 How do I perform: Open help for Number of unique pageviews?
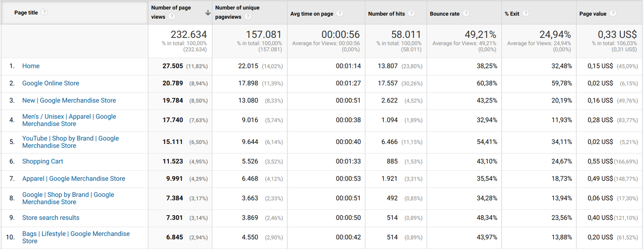(x=248, y=17)
